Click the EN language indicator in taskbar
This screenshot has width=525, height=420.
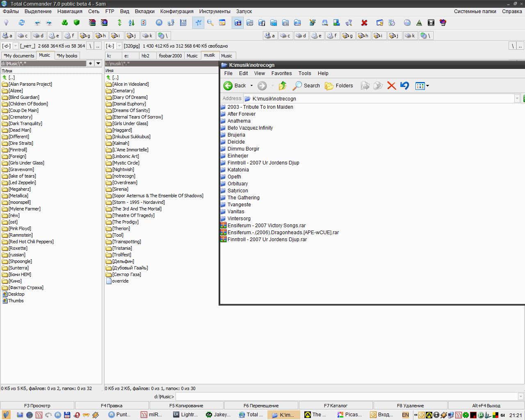(x=405, y=415)
